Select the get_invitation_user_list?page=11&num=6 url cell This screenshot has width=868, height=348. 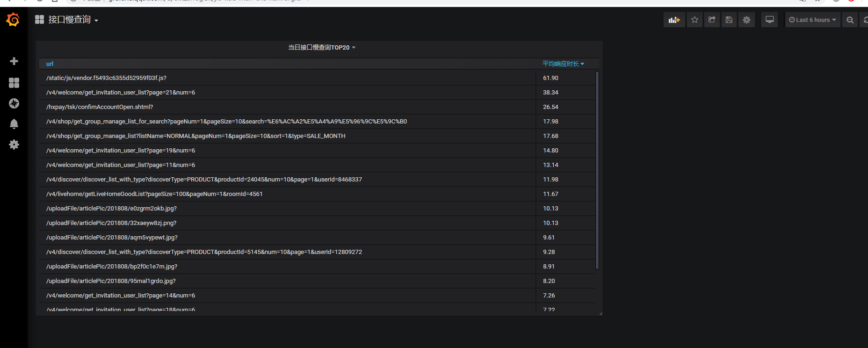pyautogui.click(x=288, y=165)
